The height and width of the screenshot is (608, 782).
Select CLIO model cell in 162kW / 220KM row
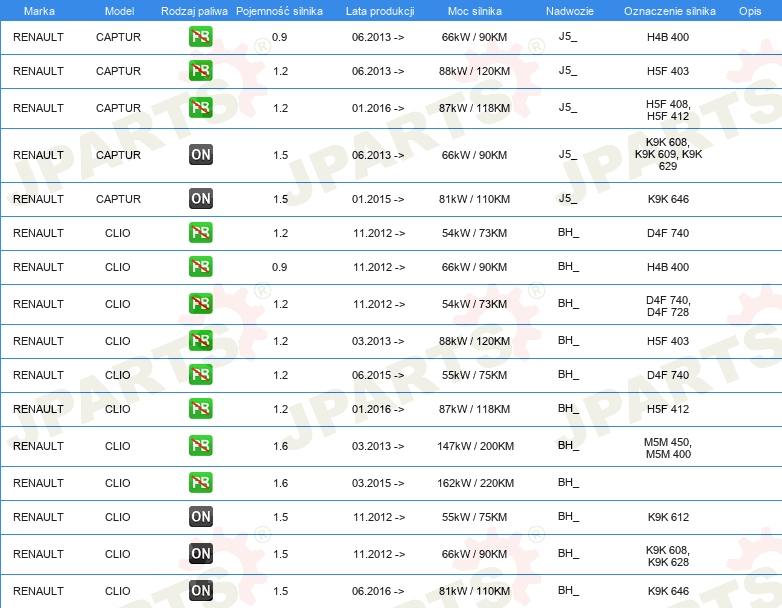coord(117,483)
